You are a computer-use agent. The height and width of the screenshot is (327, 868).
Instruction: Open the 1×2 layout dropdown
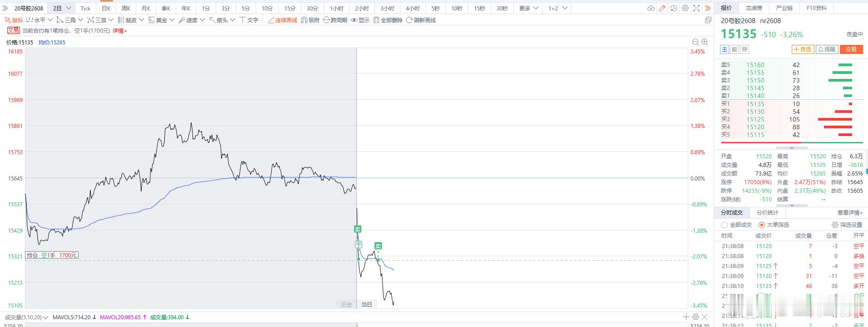click(x=557, y=8)
